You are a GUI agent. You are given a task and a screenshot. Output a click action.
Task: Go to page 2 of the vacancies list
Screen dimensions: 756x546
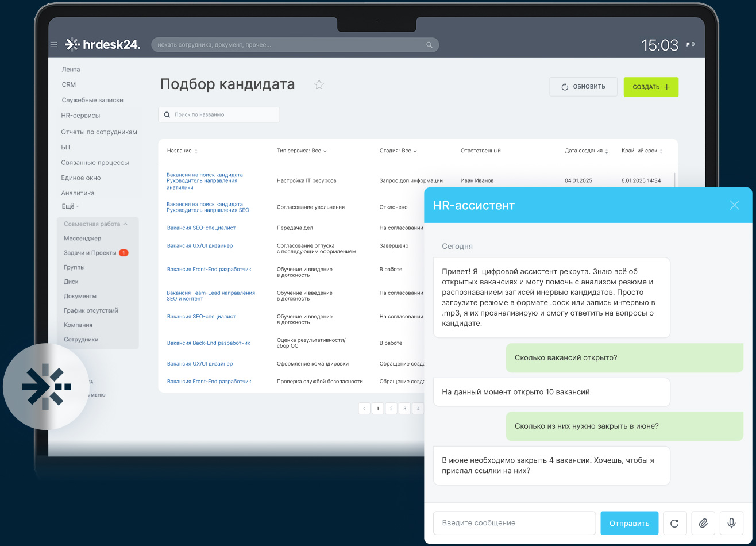(391, 408)
